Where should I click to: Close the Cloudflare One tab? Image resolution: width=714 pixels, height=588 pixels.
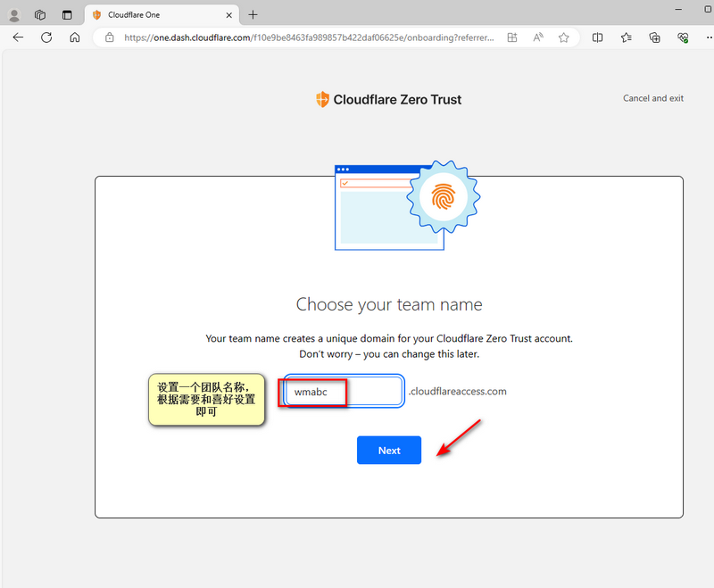pyautogui.click(x=229, y=15)
